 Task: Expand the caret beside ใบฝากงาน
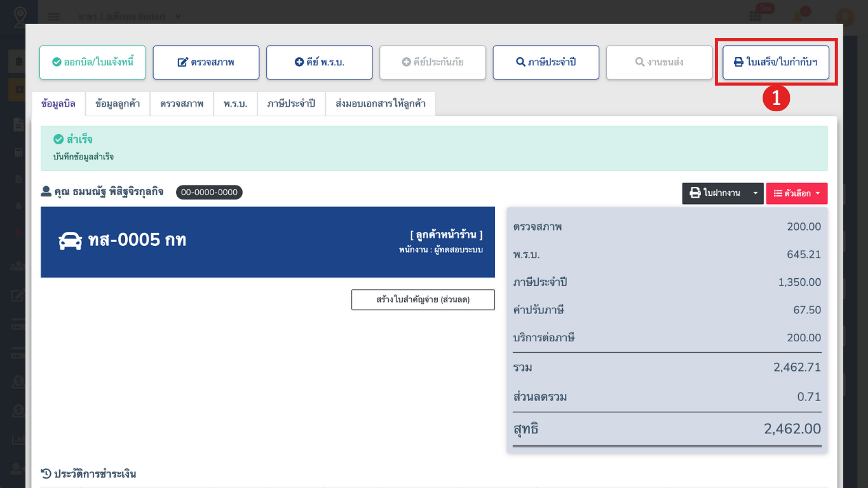click(755, 194)
